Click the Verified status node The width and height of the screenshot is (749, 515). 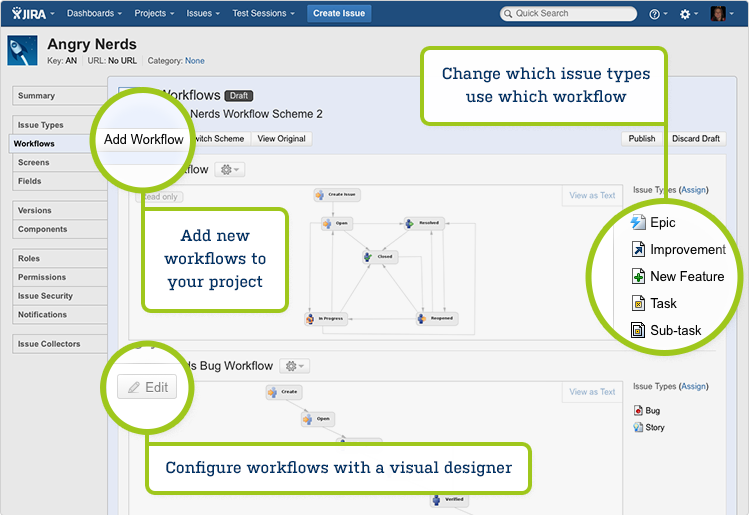click(449, 499)
